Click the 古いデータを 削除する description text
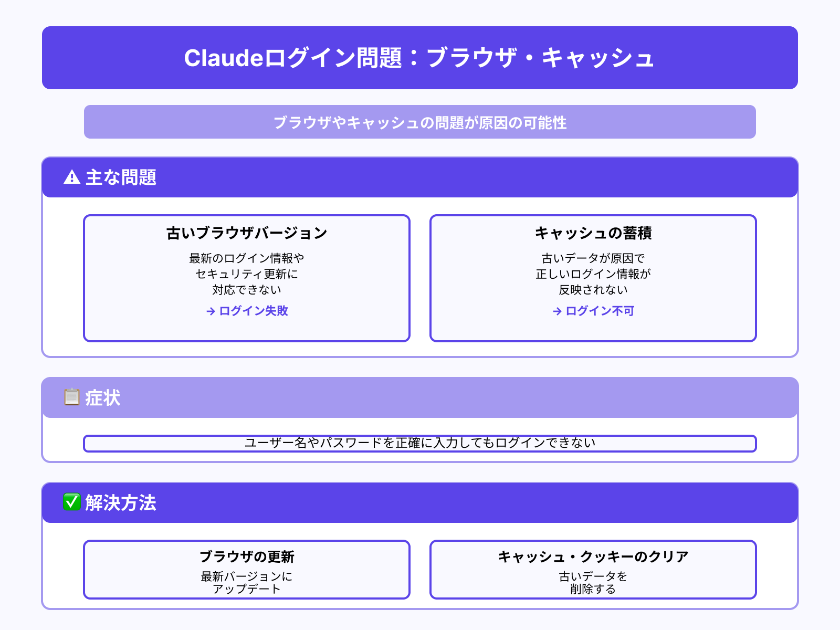Viewport: 840px width, 630px height. click(593, 583)
